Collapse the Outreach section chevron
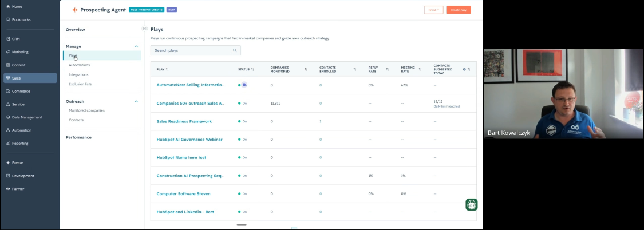 point(136,101)
